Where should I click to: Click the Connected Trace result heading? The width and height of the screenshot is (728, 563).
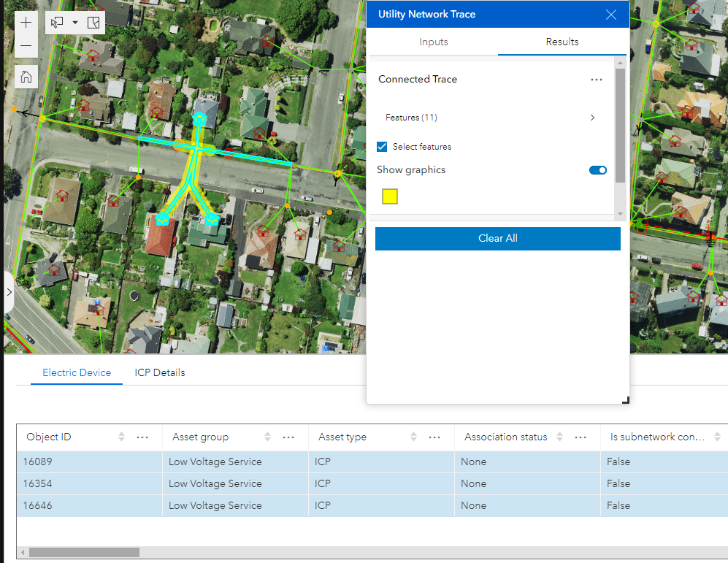(418, 80)
